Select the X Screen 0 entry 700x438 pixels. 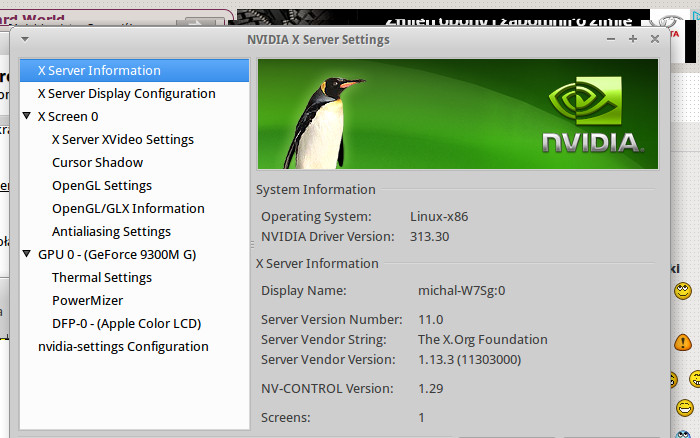pos(68,117)
